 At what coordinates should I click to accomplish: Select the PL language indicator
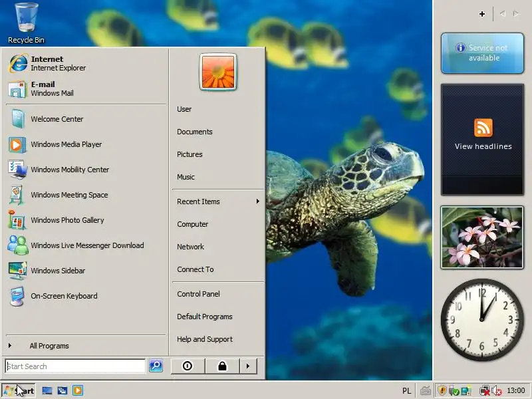point(406,391)
